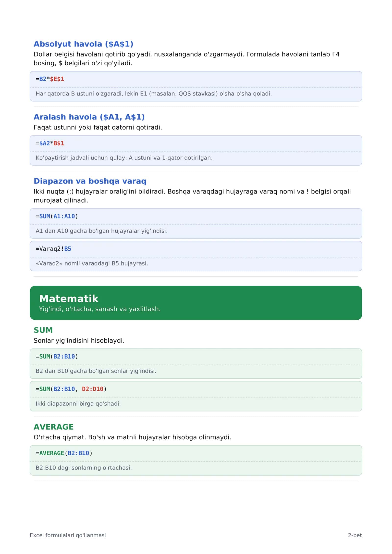Click the green AVERAGE heading
Screen dimensions: 392x554
pos(53,427)
